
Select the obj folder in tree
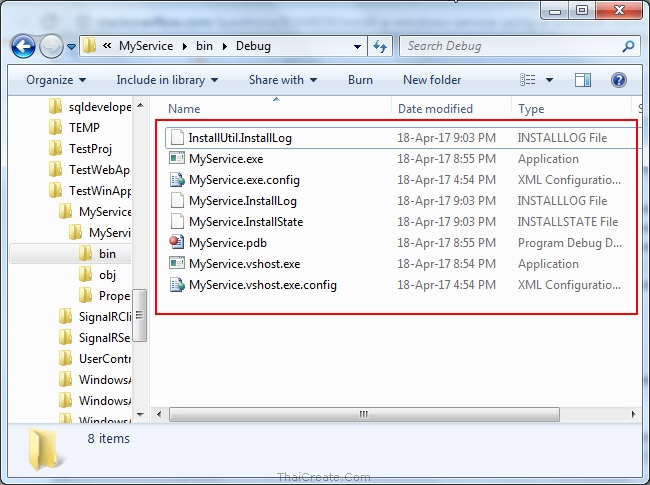[97, 275]
